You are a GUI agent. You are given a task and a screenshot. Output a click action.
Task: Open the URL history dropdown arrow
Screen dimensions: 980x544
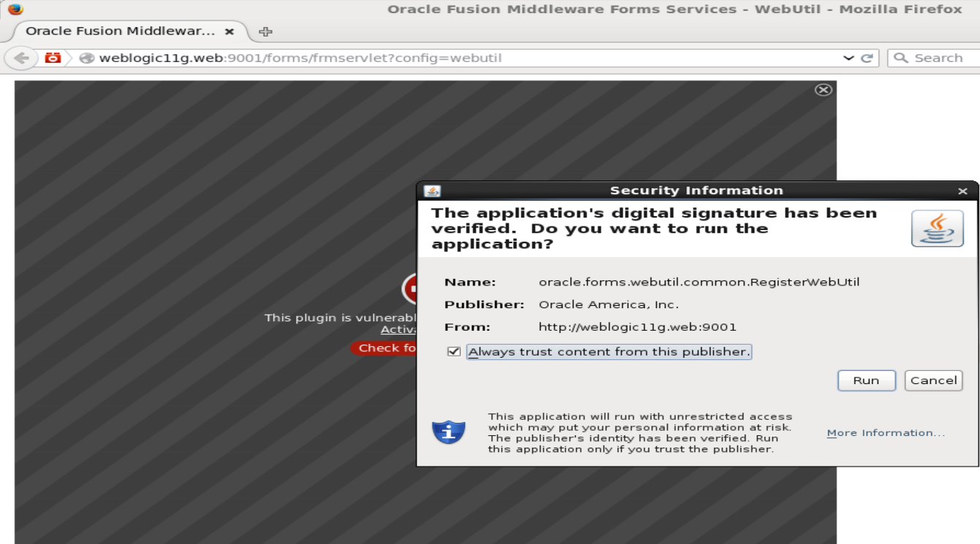[848, 58]
